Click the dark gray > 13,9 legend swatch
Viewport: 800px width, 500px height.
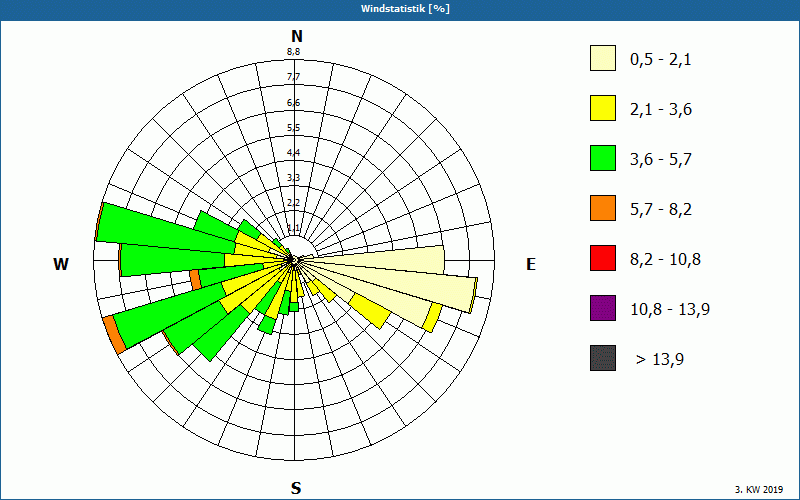(603, 358)
